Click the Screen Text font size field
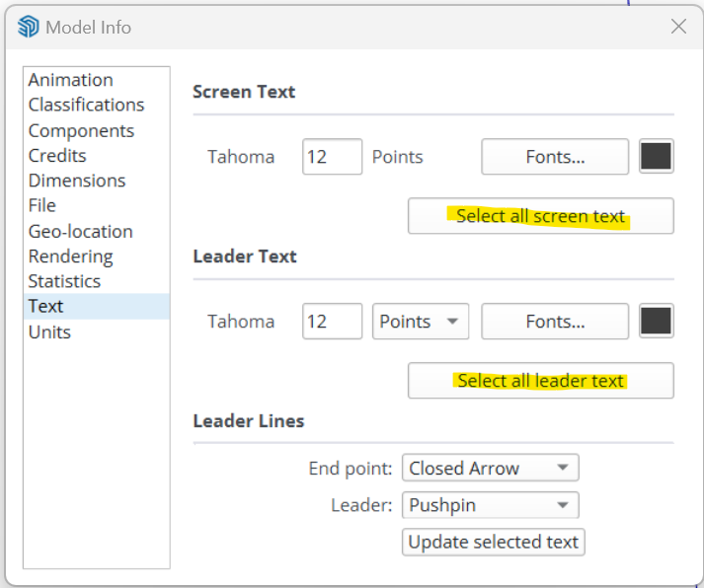The height and width of the screenshot is (588, 704). click(x=332, y=157)
